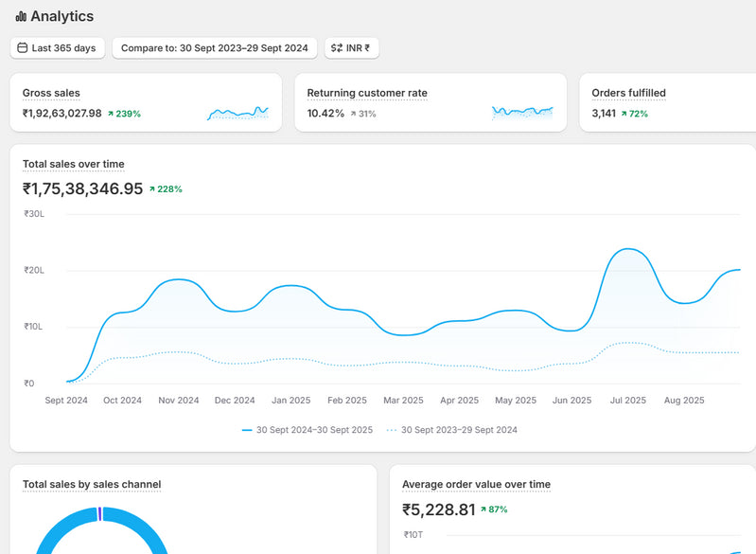Open the Orders fulfilled report link
This screenshot has height=554, width=756.
click(x=628, y=93)
